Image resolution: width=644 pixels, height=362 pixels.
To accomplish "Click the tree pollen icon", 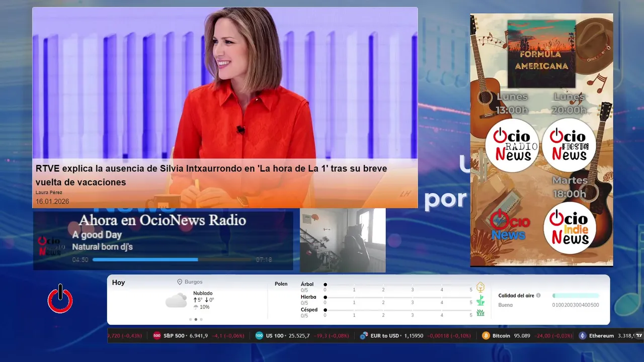I will point(480,287).
